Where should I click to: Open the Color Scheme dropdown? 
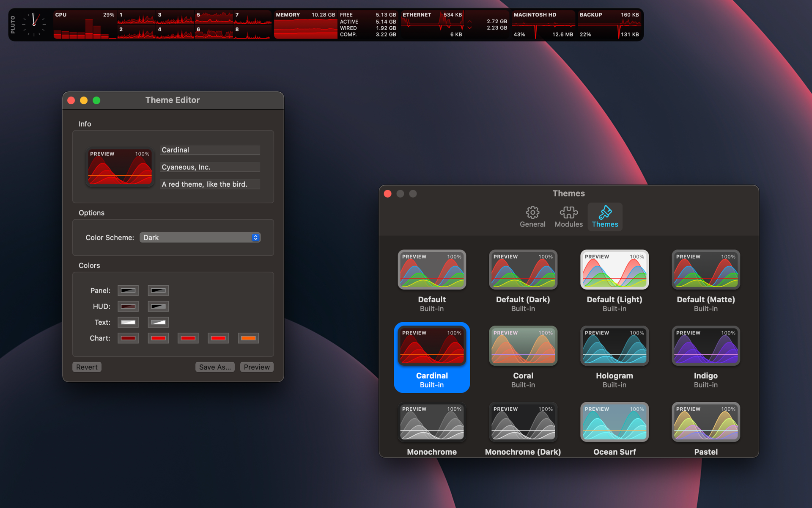tap(200, 237)
